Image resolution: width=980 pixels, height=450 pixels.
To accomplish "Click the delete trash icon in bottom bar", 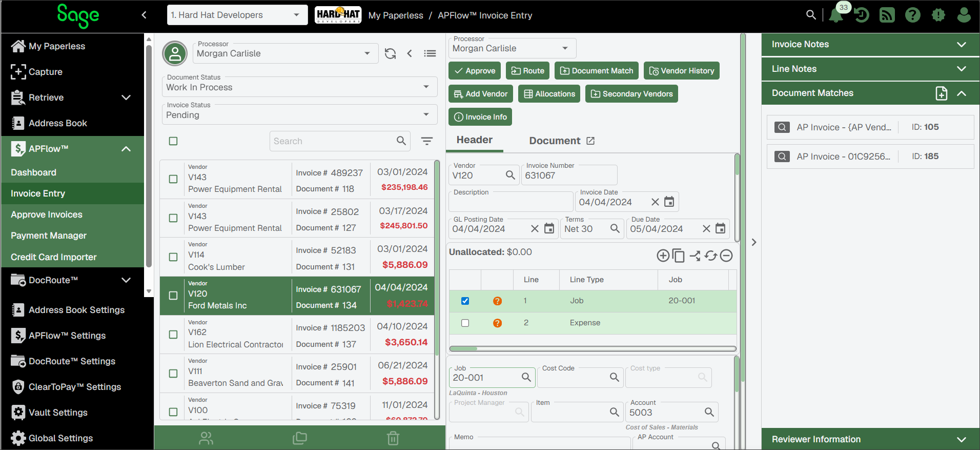I will (x=393, y=438).
